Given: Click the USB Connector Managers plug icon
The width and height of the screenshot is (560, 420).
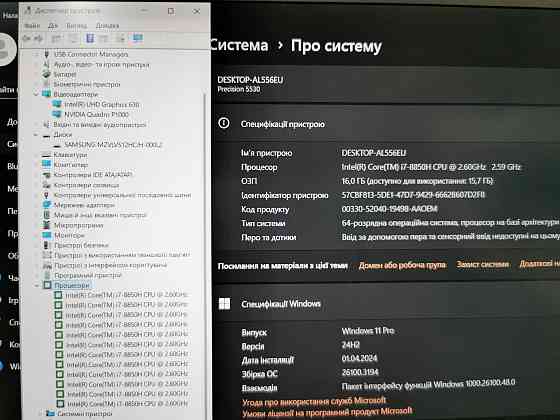Looking at the screenshot, I should pos(46,54).
